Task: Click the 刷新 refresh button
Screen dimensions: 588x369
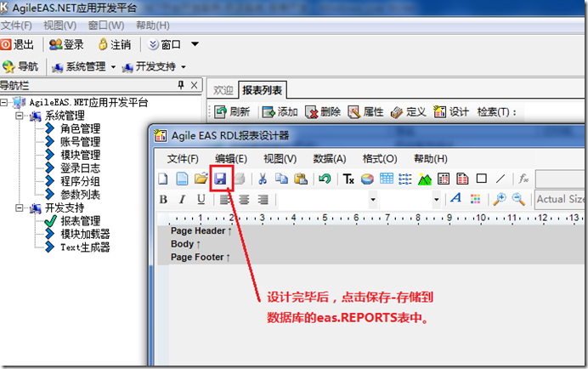Action: pyautogui.click(x=232, y=112)
